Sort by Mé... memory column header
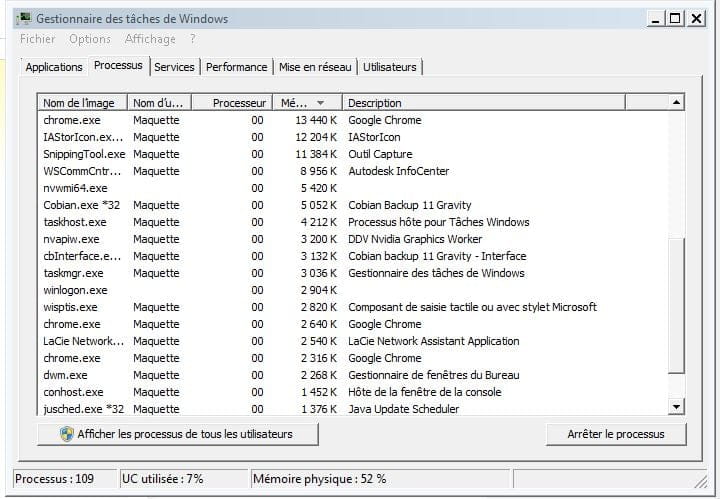Viewport: 720px width, 499px height. [x=307, y=103]
